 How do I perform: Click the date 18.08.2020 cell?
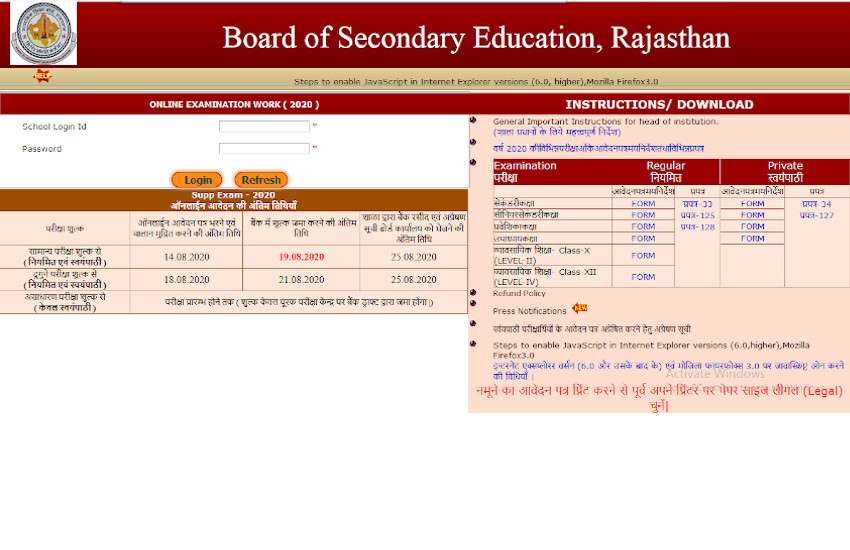(186, 280)
